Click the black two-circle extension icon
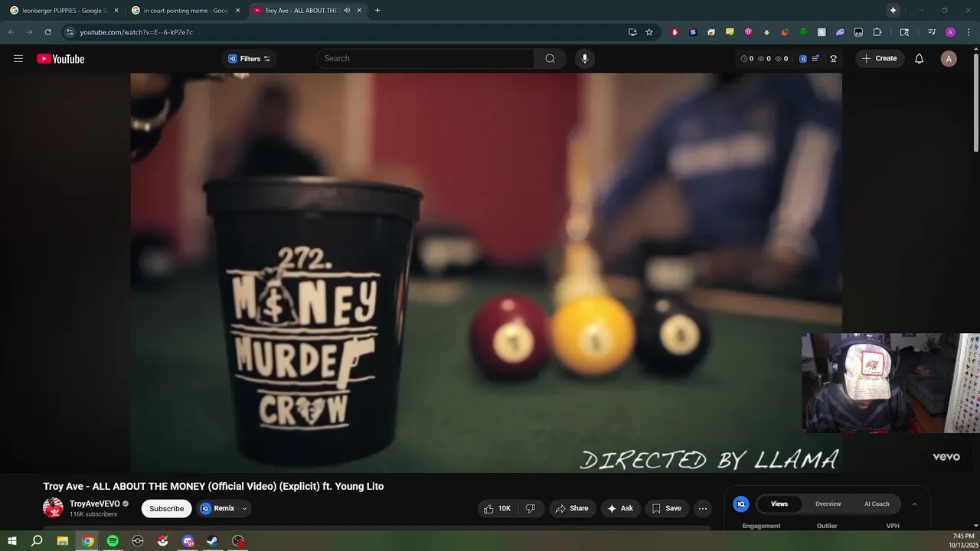 coord(858,32)
